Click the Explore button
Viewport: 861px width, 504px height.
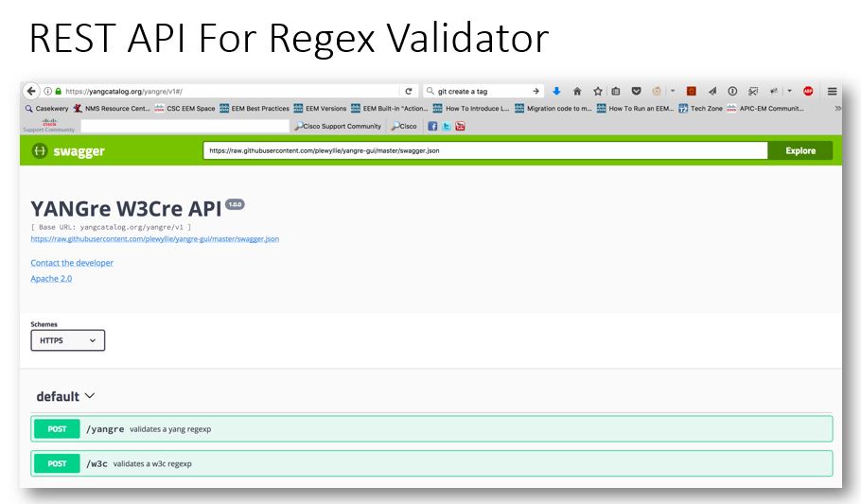coord(800,150)
